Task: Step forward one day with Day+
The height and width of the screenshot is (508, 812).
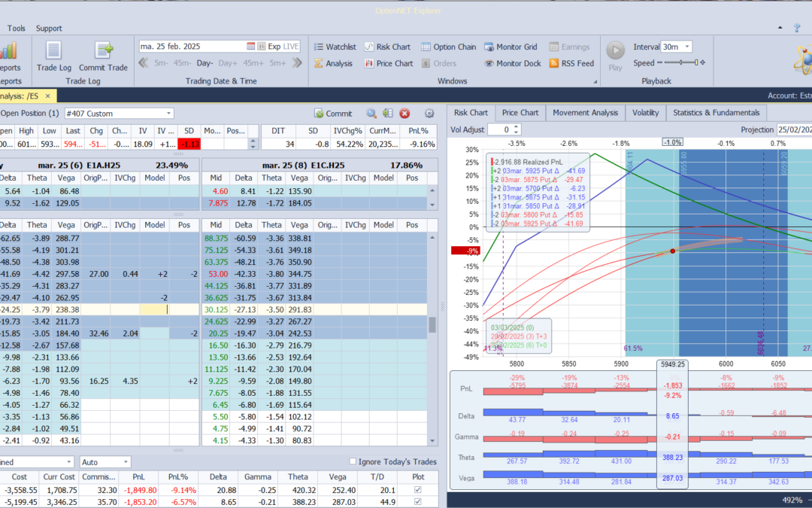Action: [227, 63]
